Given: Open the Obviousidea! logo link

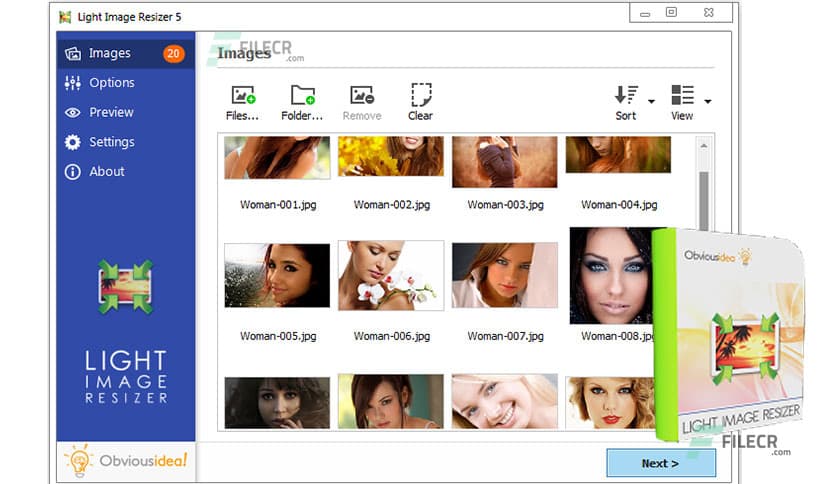Looking at the screenshot, I should tap(126, 461).
